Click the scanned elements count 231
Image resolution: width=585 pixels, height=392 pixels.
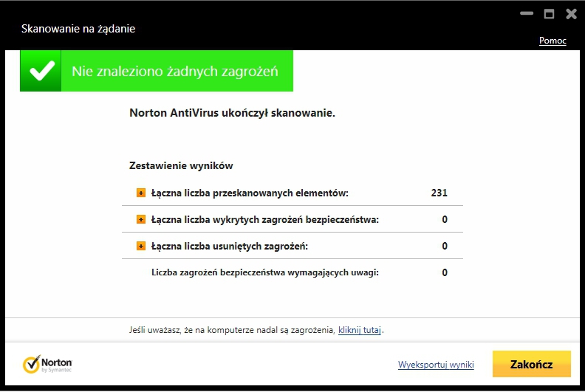point(439,193)
